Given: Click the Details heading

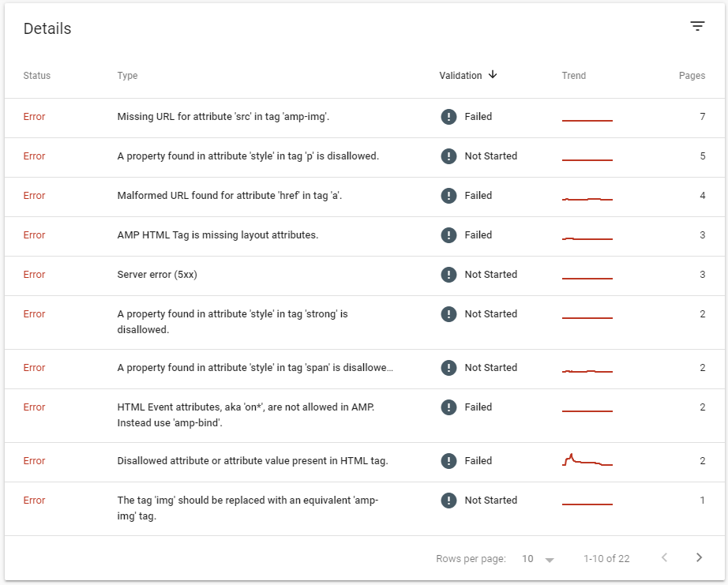Looking at the screenshot, I should click(x=47, y=28).
